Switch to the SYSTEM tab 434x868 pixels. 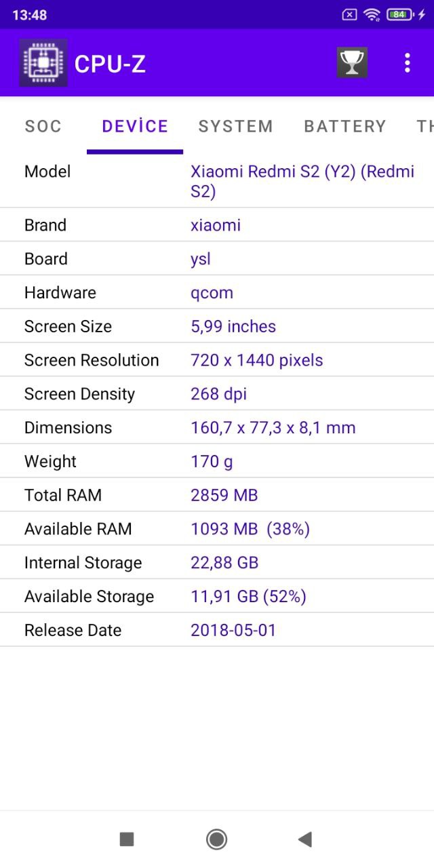pyautogui.click(x=235, y=126)
